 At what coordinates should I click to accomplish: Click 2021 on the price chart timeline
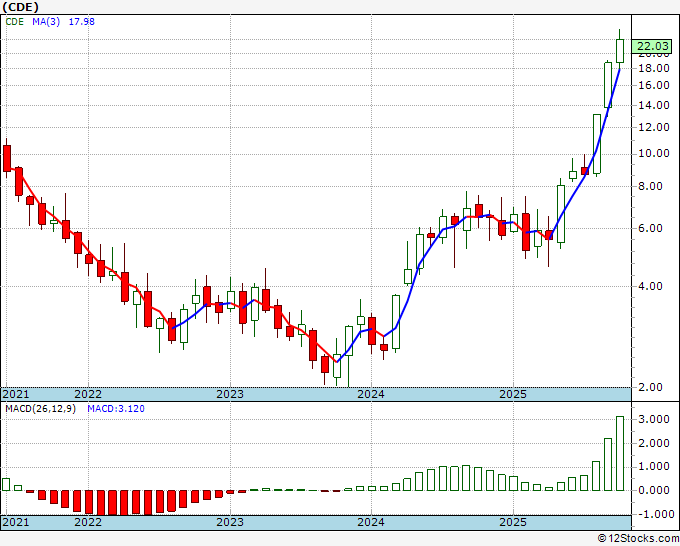16,394
